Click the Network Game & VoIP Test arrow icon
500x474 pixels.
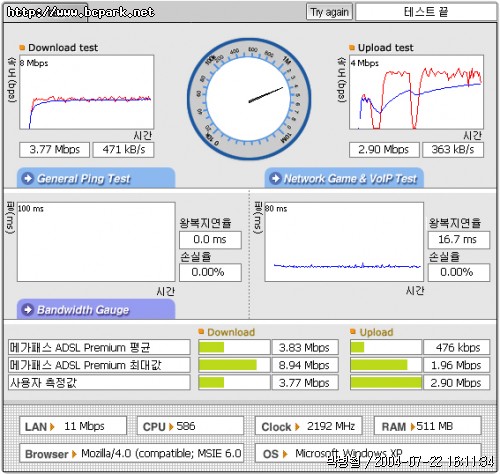(275, 178)
